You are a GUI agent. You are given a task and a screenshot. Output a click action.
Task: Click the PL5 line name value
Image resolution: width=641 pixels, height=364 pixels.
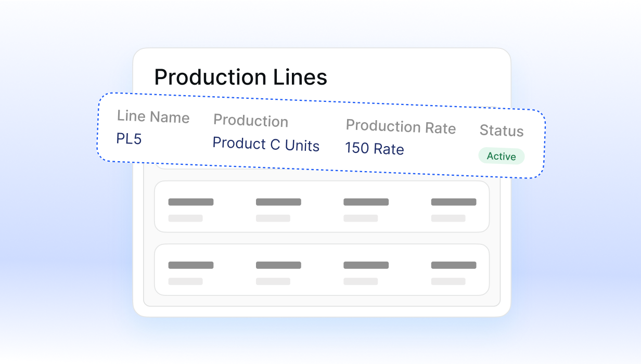coord(129,139)
